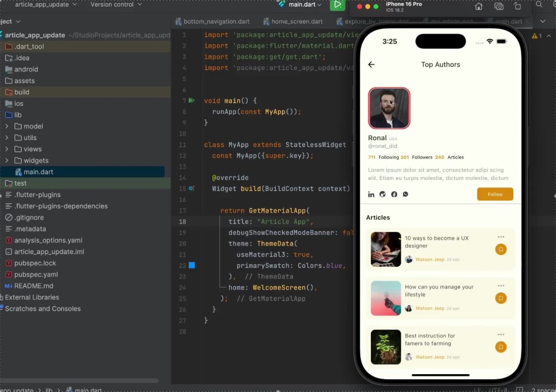Open the lifestyle article thumbnail
556x392 pixels.
[x=386, y=299]
